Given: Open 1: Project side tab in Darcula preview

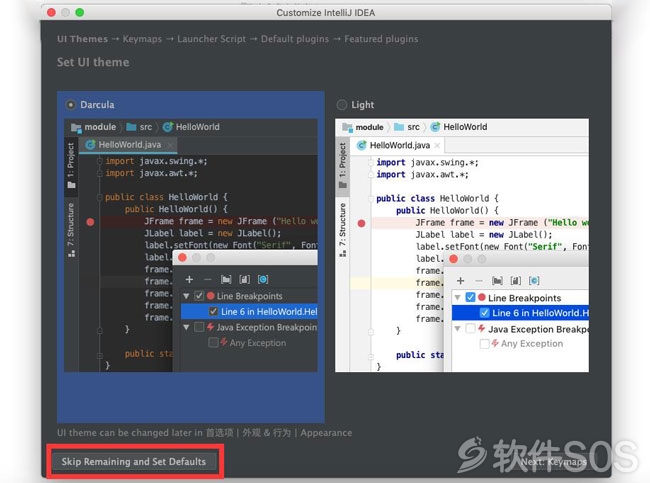Looking at the screenshot, I should [x=71, y=165].
